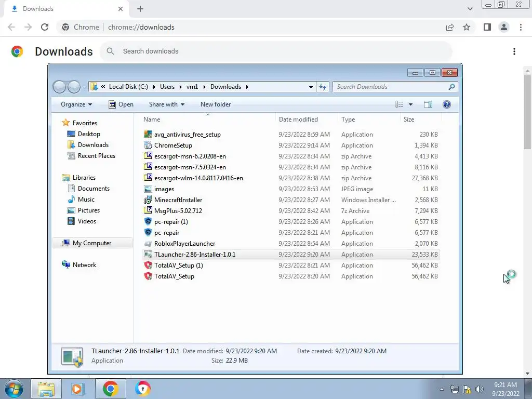Click the taskbar clock showing 9:21 AM
The image size is (532, 399).
point(506,389)
